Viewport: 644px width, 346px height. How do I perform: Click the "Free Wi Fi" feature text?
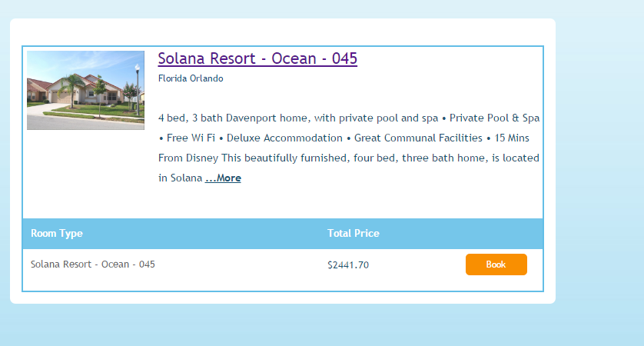coord(191,138)
